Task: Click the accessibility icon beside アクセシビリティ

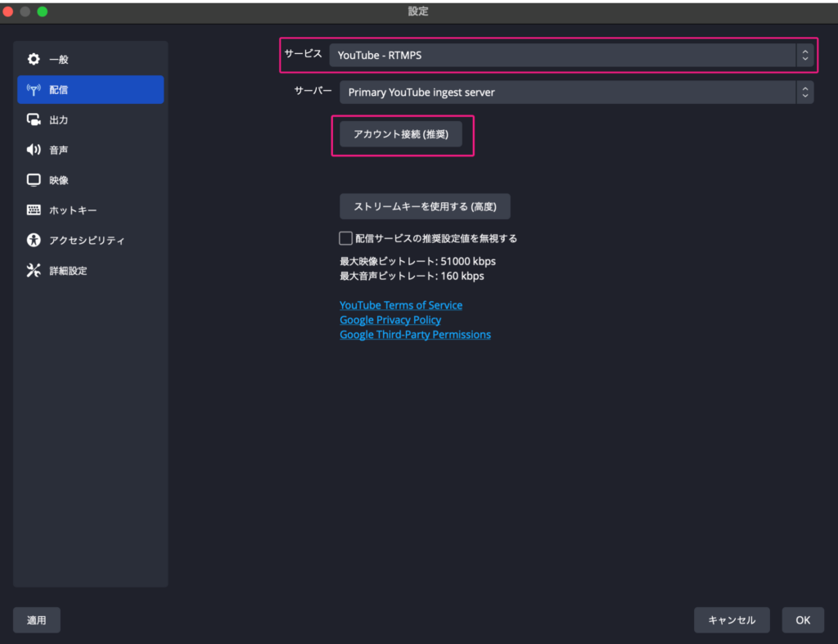Action: point(33,240)
